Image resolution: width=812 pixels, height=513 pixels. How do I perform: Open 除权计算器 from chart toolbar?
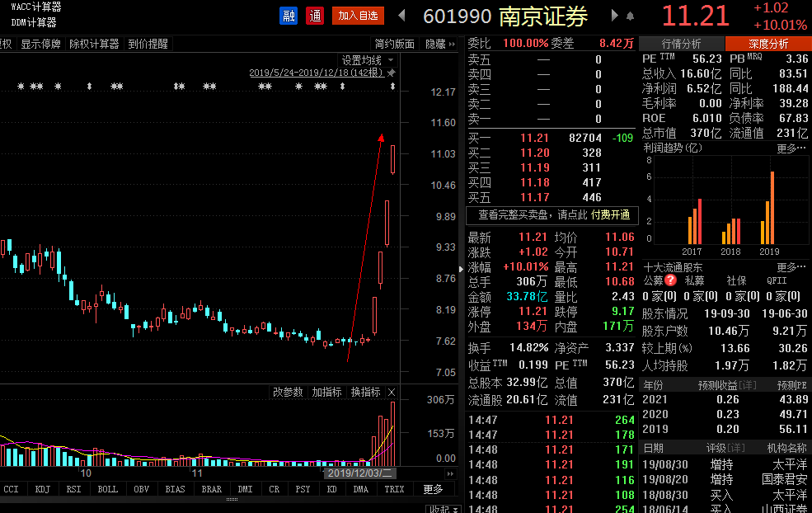(x=94, y=44)
